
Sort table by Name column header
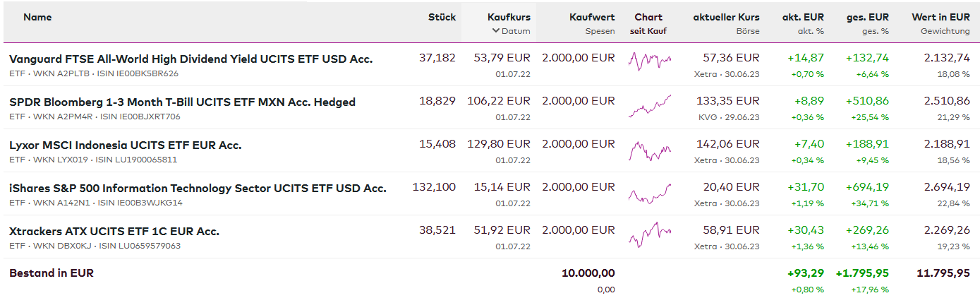point(37,17)
